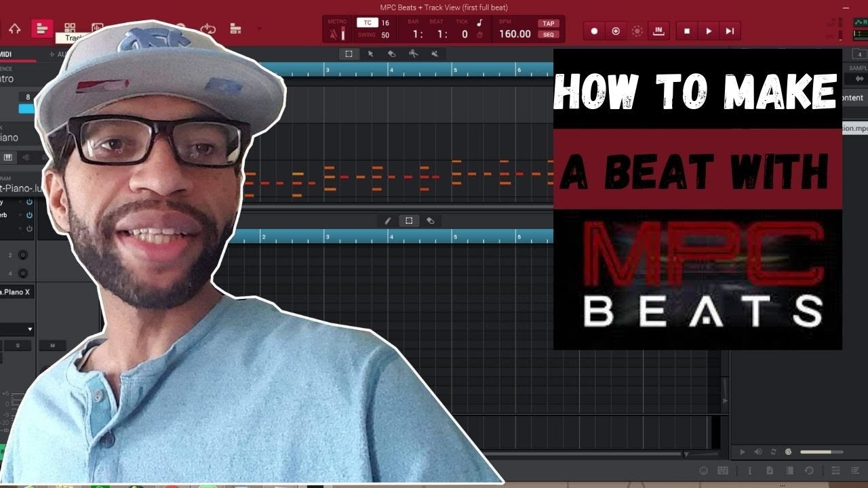Click the SEQ tempo button

coord(548,35)
